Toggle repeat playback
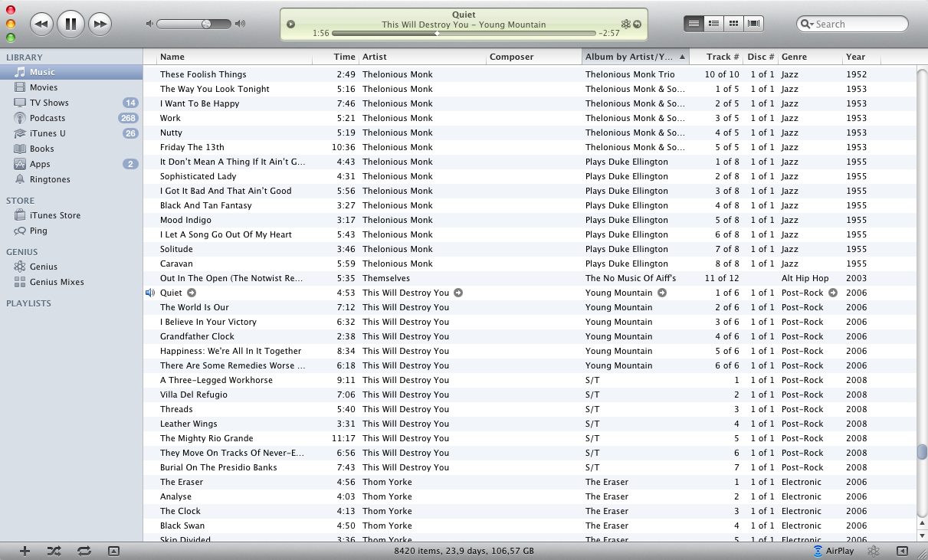The image size is (928, 560). (x=84, y=551)
